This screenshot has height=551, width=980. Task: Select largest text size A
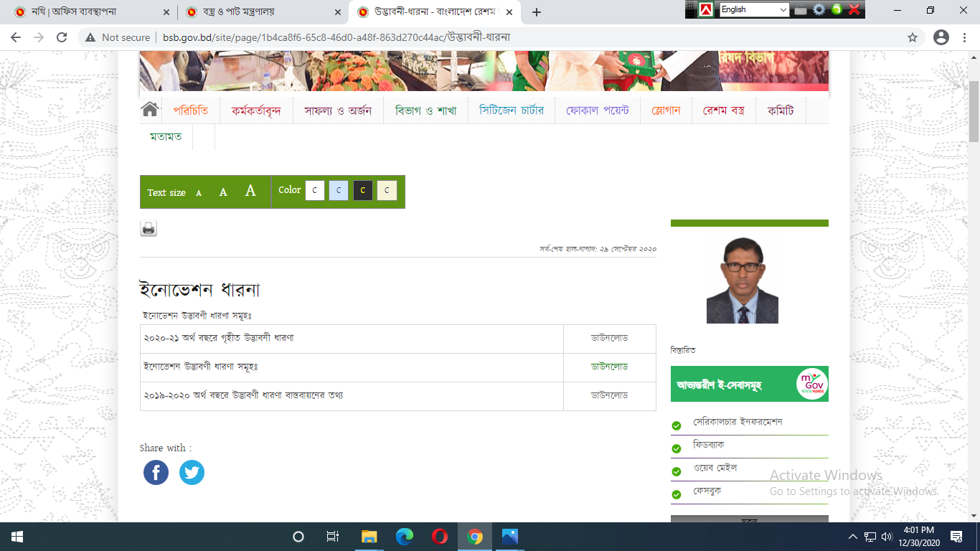click(x=250, y=191)
